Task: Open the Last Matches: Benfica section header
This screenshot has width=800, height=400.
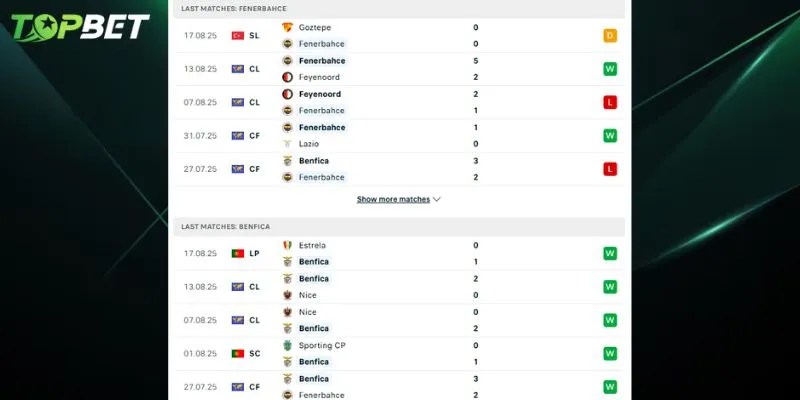Action: 226,227
